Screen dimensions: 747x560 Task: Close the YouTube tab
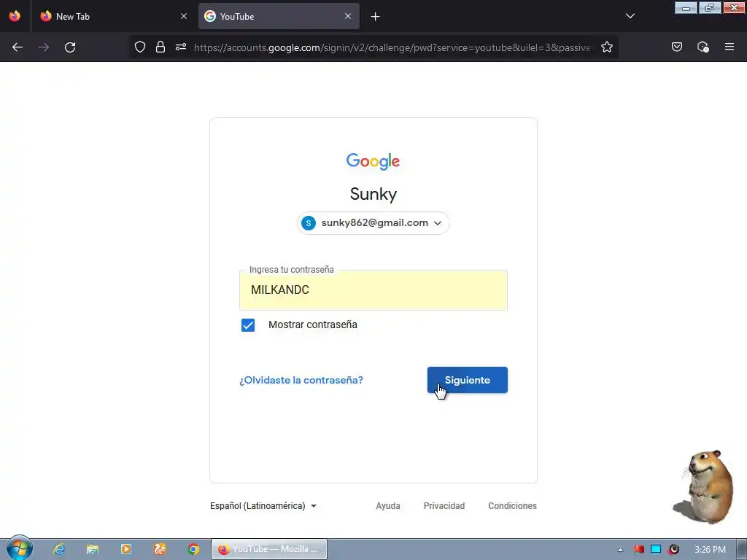point(348,16)
